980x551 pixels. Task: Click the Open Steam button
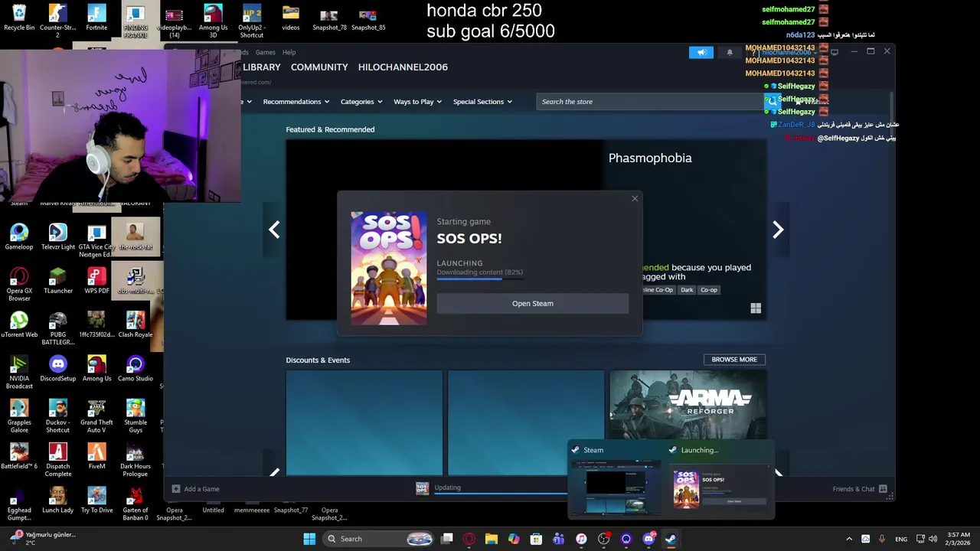532,304
